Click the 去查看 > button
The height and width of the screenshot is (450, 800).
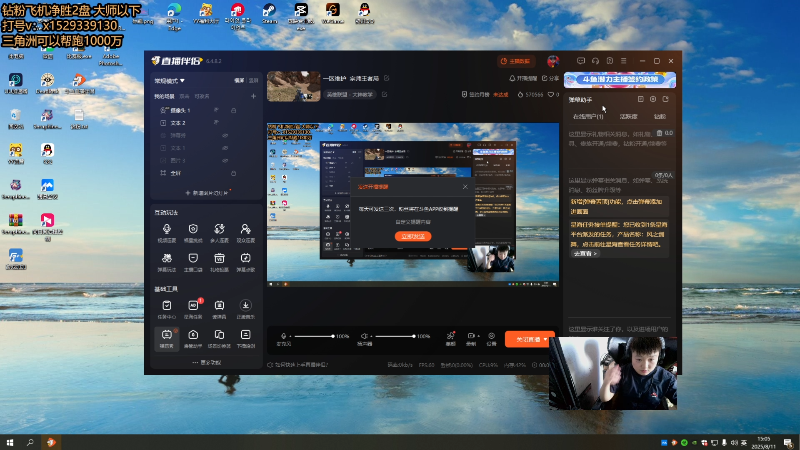pos(585,253)
